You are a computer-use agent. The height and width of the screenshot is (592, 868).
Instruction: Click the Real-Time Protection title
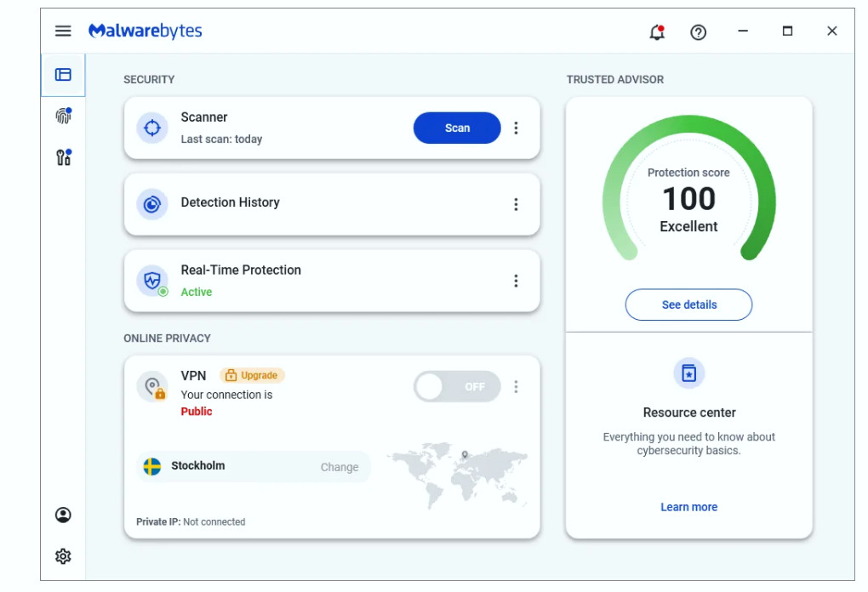pos(241,270)
